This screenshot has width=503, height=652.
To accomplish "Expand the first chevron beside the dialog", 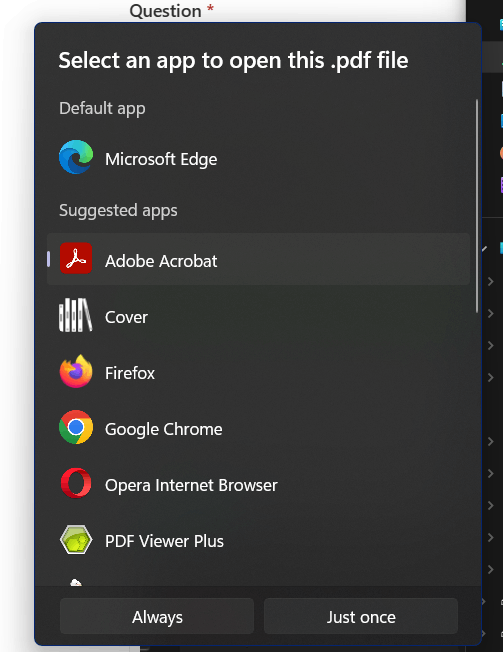I will [x=491, y=282].
